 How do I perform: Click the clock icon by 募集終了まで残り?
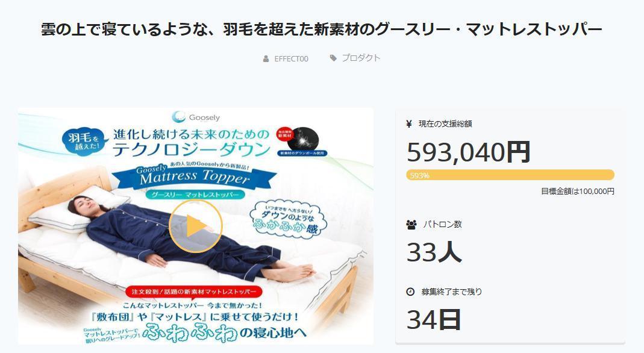[x=410, y=292]
